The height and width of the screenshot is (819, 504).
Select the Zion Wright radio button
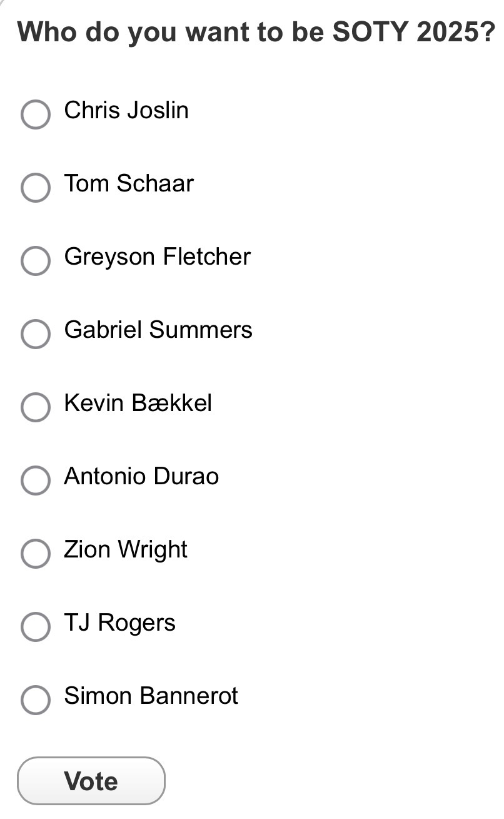click(x=36, y=553)
